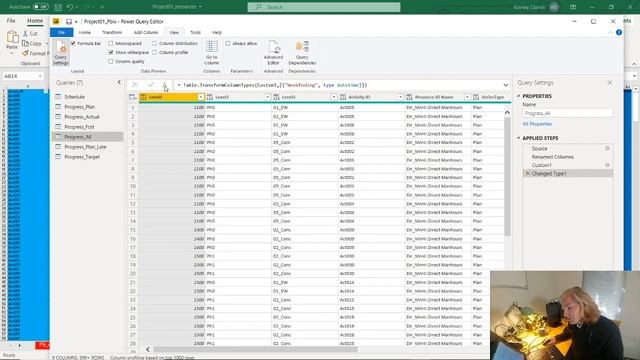Click data type icon of Level1 column
This screenshot has height=360, width=640.
tap(143, 97)
